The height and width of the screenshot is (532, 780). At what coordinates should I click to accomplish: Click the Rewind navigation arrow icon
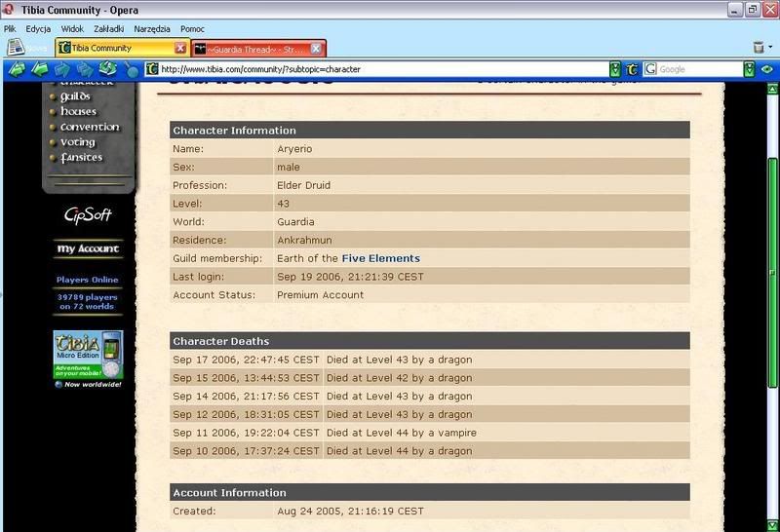[x=17, y=69]
